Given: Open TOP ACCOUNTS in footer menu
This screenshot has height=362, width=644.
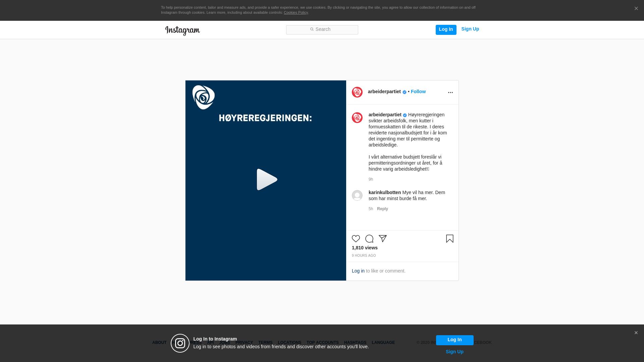Looking at the screenshot, I should 322,343.
